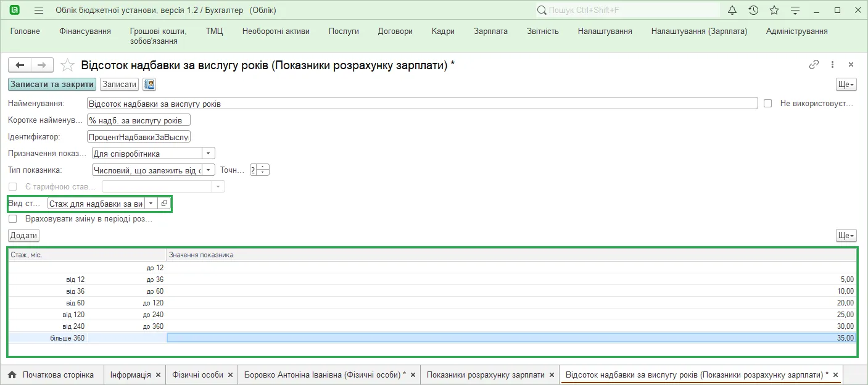Open the Фінансування menu section
The image size is (868, 385).
click(85, 31)
